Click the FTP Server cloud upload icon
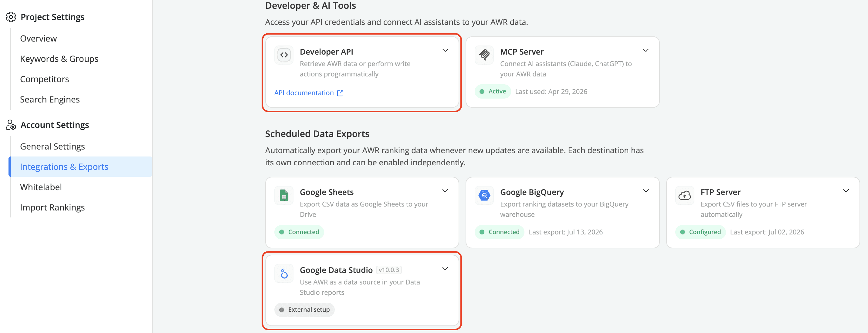Viewport: 868px width, 333px height. click(685, 195)
